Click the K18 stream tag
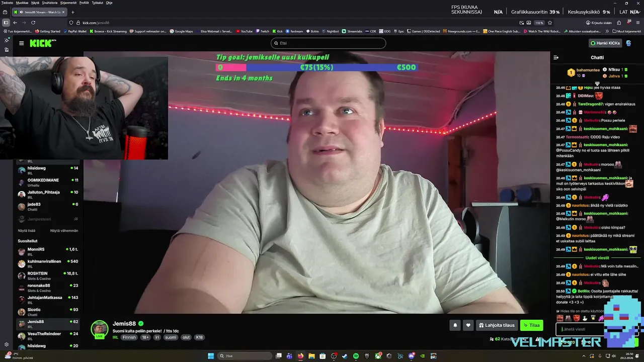The height and width of the screenshot is (362, 644). 199,337
